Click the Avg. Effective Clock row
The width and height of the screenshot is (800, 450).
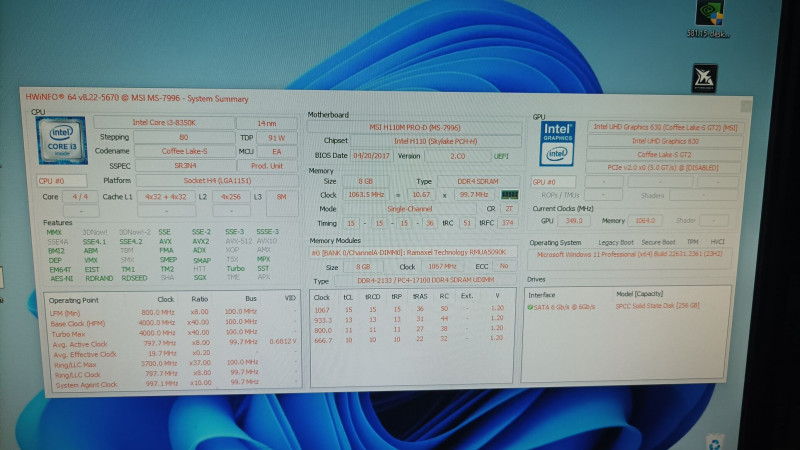click(x=172, y=354)
